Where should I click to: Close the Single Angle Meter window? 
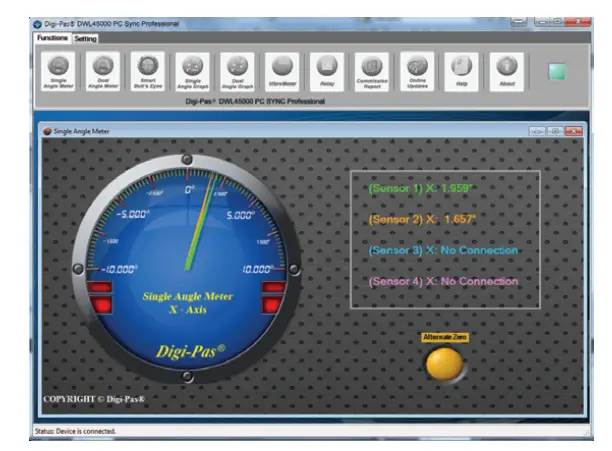click(x=574, y=131)
